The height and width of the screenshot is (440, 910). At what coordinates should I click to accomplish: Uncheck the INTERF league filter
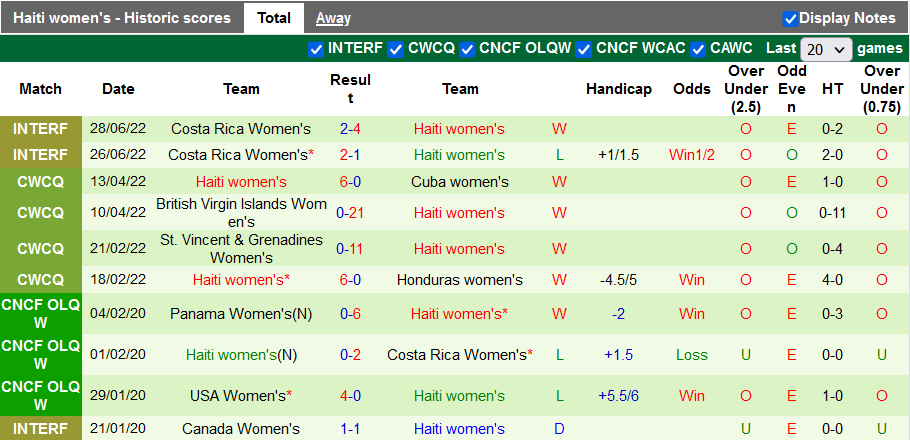tap(316, 48)
